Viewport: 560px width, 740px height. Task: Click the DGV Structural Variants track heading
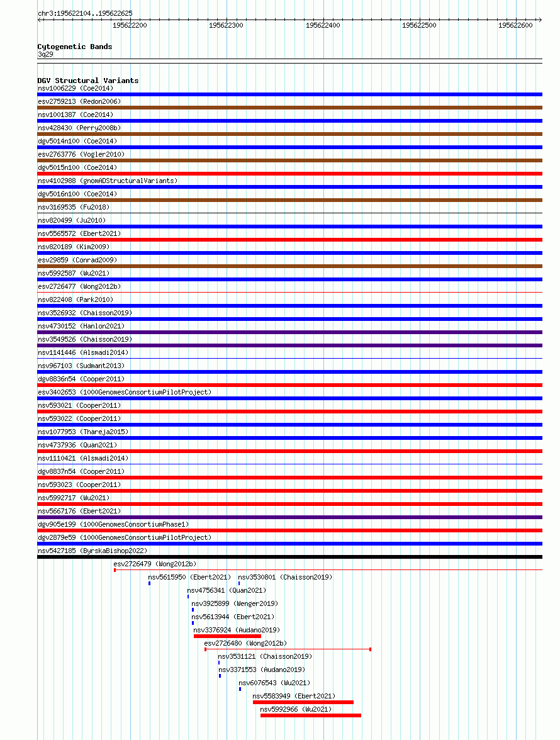tap(88, 81)
